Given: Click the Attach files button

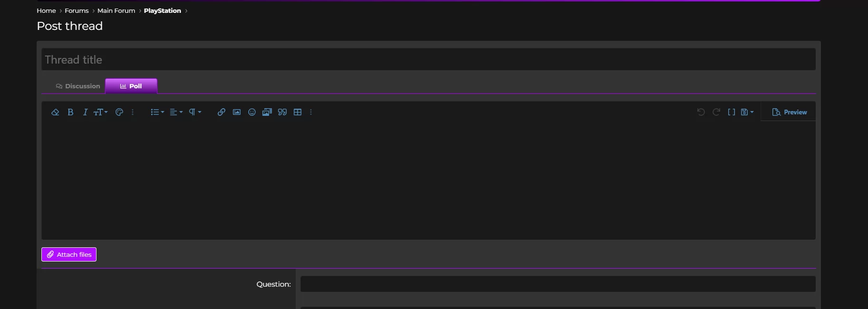Looking at the screenshot, I should pos(69,254).
